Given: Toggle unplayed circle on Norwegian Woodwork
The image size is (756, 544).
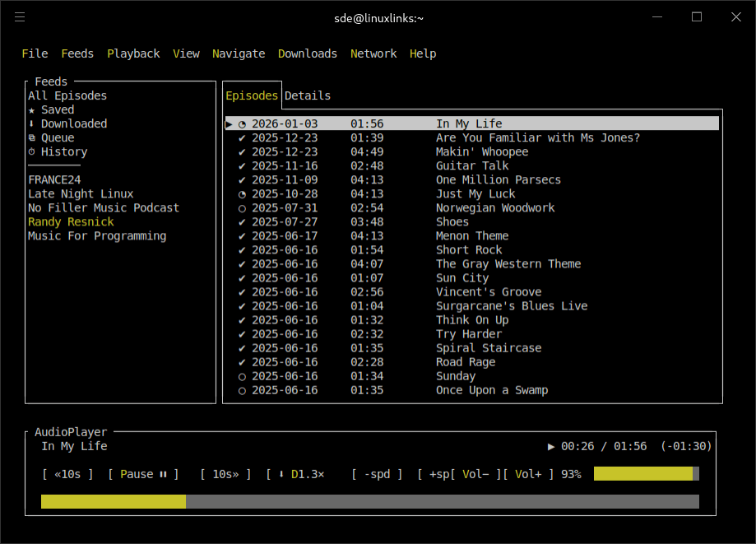Looking at the screenshot, I should point(242,207).
